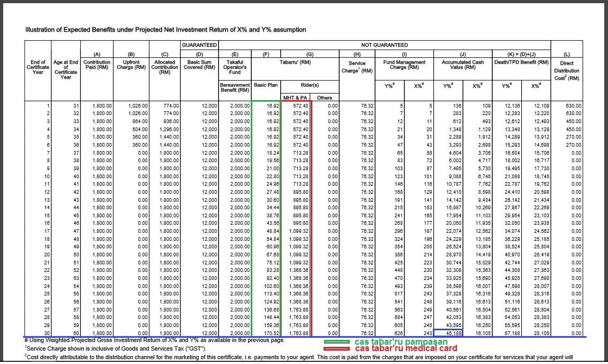Click the Basic Plan column header
The height and width of the screenshot is (364, 608).
(x=266, y=85)
